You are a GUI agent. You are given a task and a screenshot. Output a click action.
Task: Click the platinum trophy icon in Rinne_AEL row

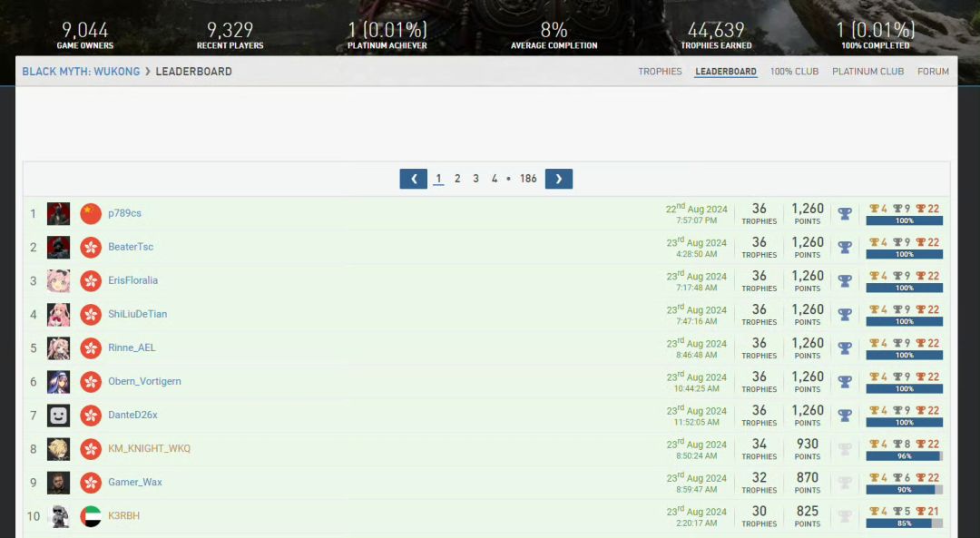(x=845, y=348)
